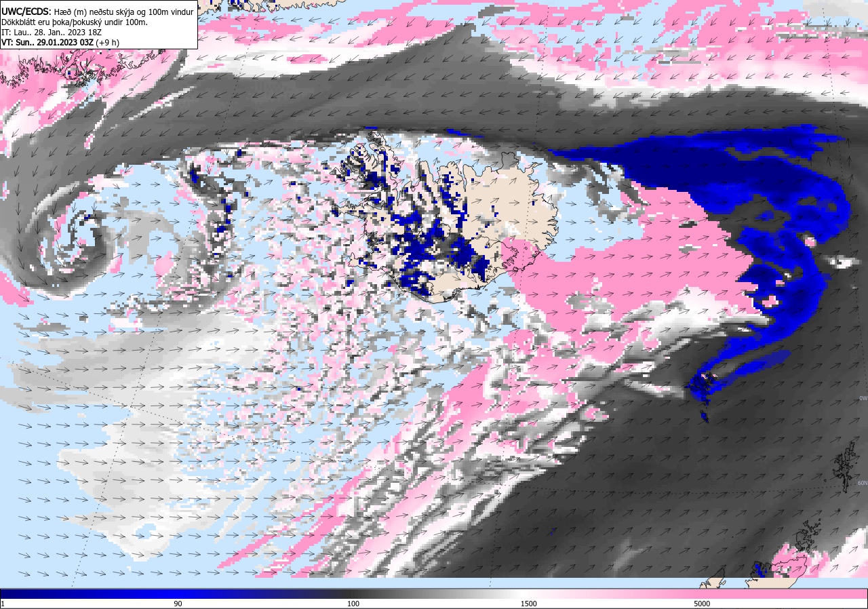
Task: Click the '60N' latitude label on the map
Action: pos(862,484)
